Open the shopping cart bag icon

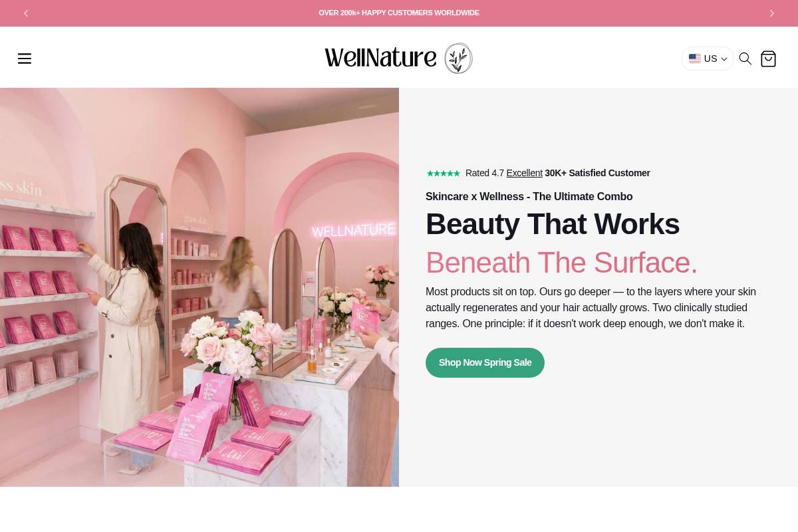(x=768, y=59)
